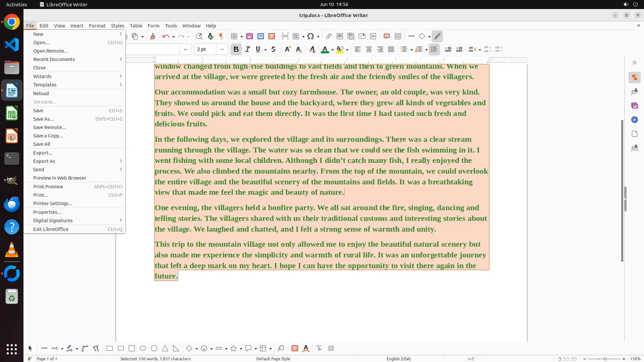The image size is (644, 362).
Task: Select the Ellipse shape drawing tool
Action: click(x=143, y=349)
